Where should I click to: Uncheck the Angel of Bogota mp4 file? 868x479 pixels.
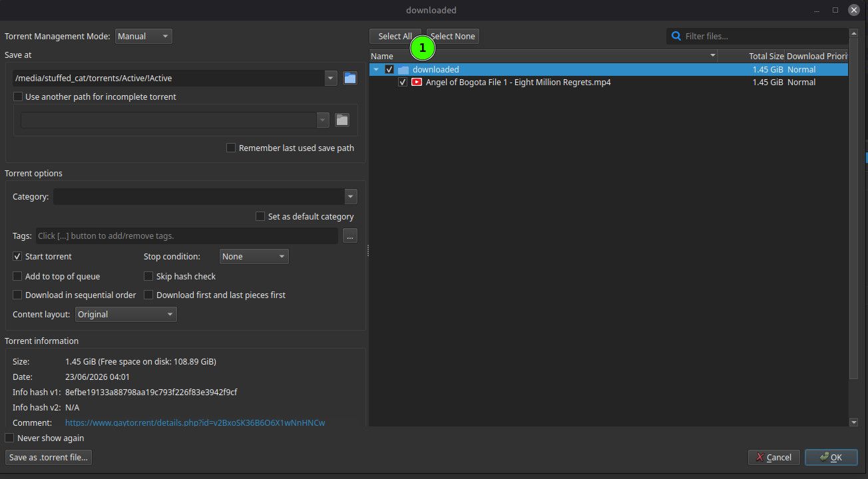[x=403, y=82]
